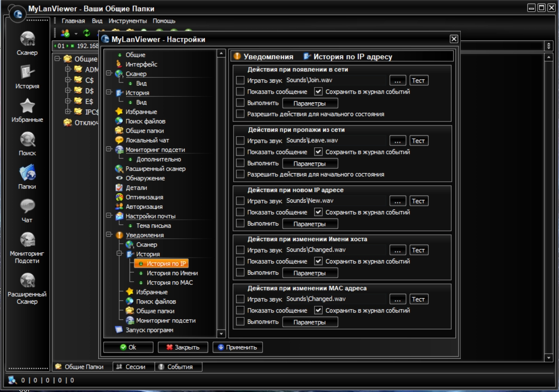
Task: Open the Расширенный Сканер sidebar icon
Action: (x=27, y=288)
